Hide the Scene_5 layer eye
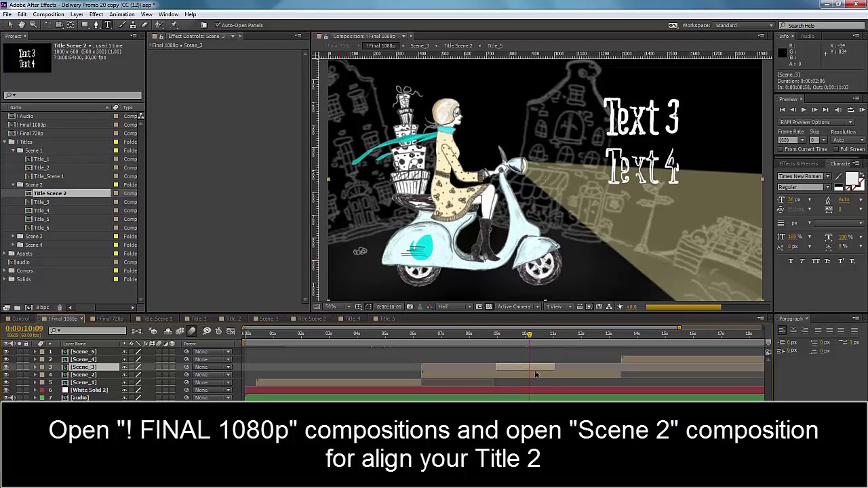This screenshot has width=868, height=488. tap(6, 351)
